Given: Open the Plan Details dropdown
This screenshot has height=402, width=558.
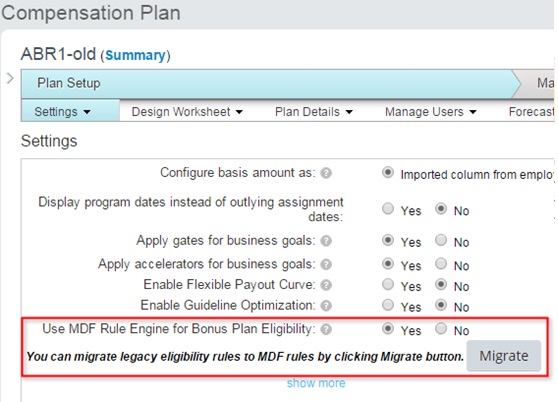Looking at the screenshot, I should (314, 112).
